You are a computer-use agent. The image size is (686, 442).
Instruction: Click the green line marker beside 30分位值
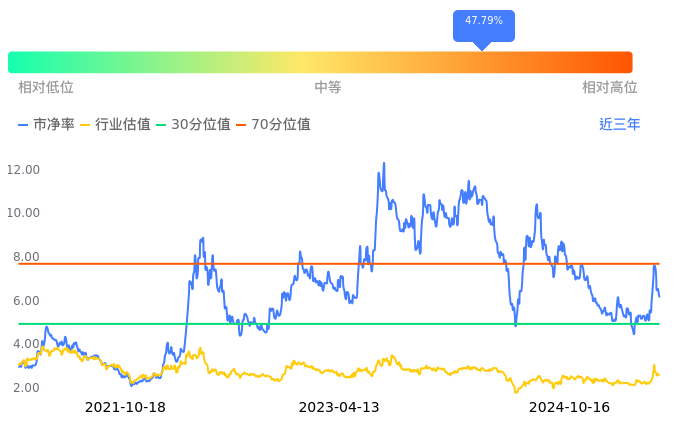pyautogui.click(x=161, y=125)
